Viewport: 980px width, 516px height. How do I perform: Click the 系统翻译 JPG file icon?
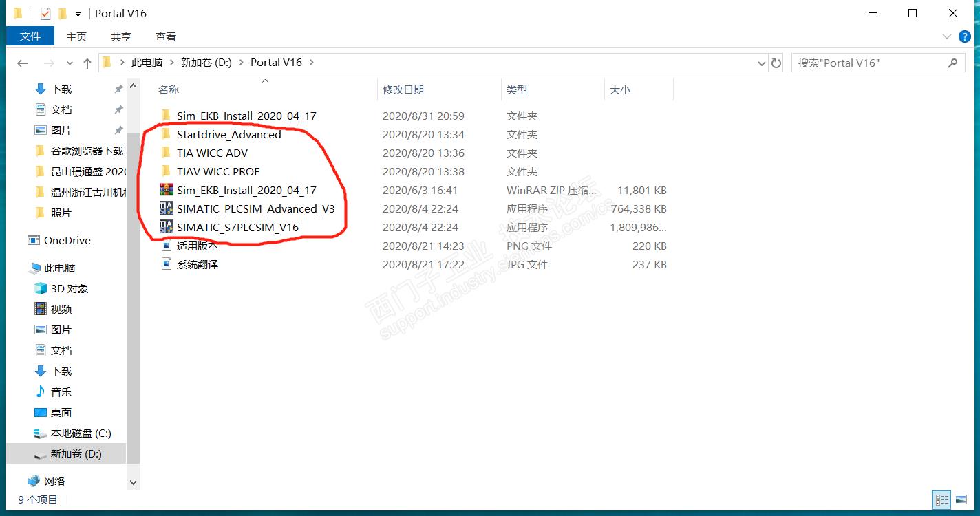point(165,264)
